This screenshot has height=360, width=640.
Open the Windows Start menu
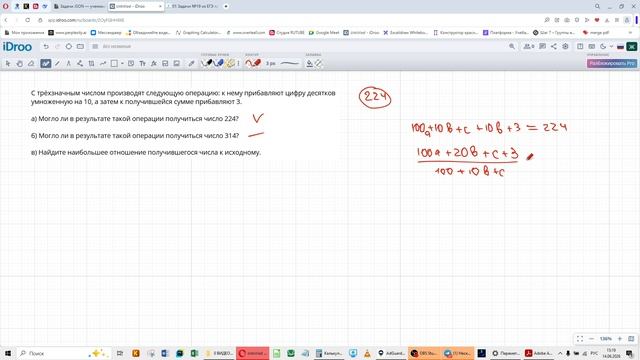(x=7, y=353)
